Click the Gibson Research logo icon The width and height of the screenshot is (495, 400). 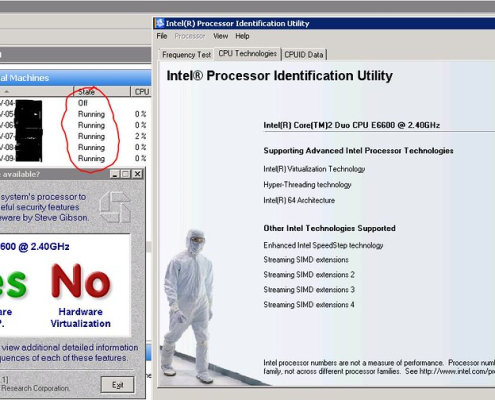(x=114, y=207)
